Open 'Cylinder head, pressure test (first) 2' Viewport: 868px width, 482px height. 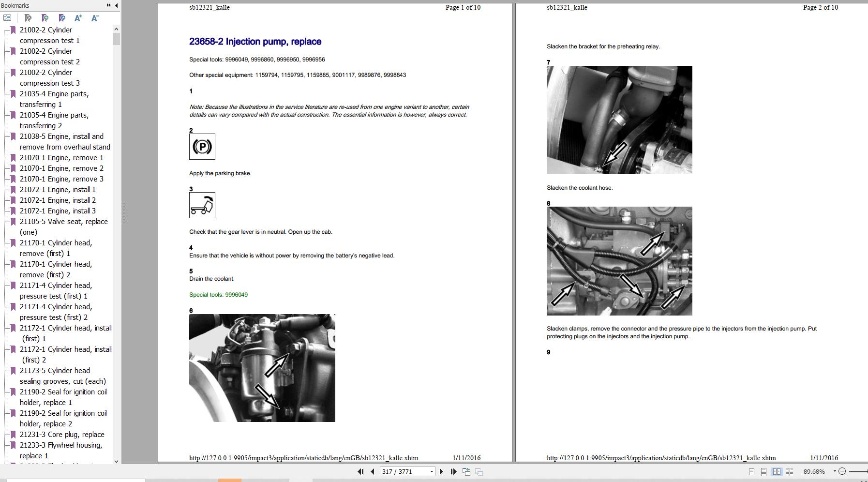[x=56, y=312]
